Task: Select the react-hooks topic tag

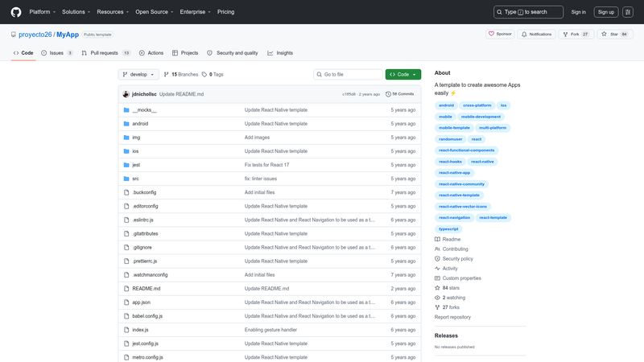Action: (450, 162)
